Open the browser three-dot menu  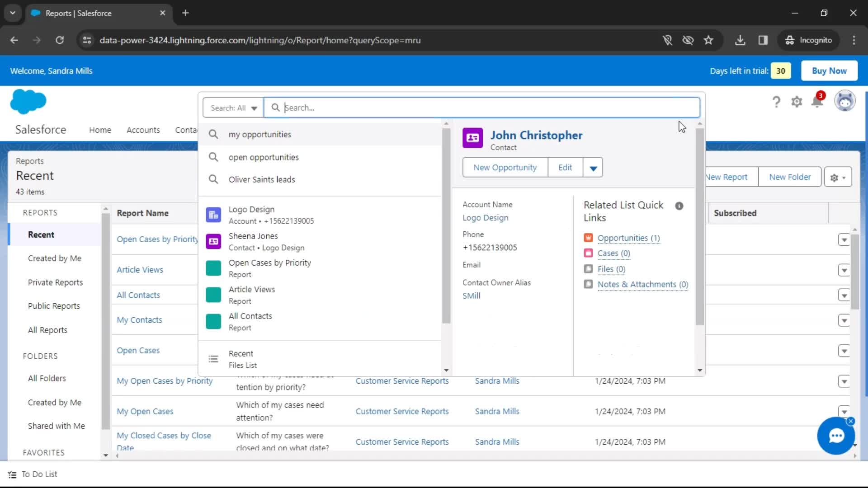[x=854, y=40]
